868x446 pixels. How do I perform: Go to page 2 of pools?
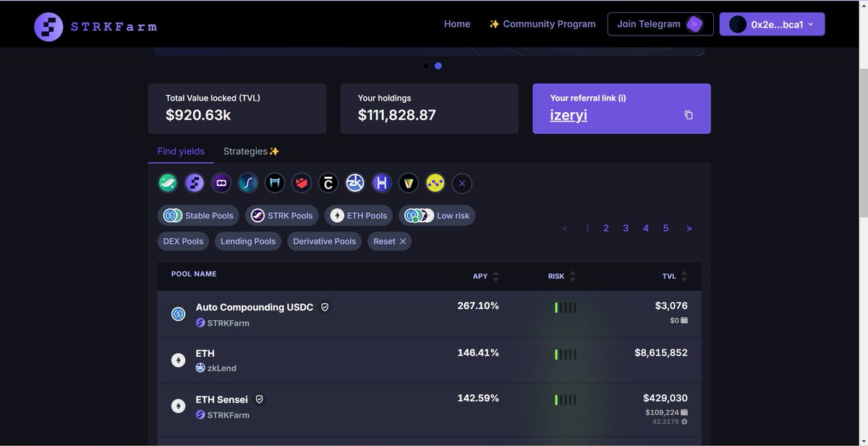tap(606, 228)
